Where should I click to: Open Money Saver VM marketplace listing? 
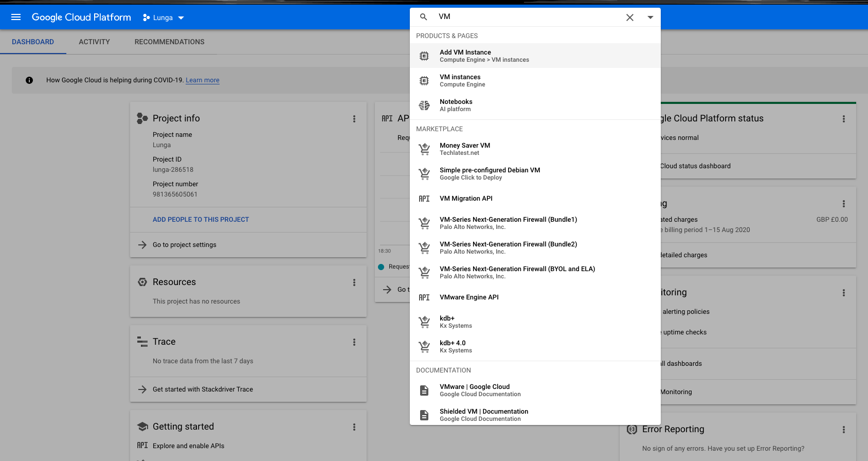click(535, 149)
